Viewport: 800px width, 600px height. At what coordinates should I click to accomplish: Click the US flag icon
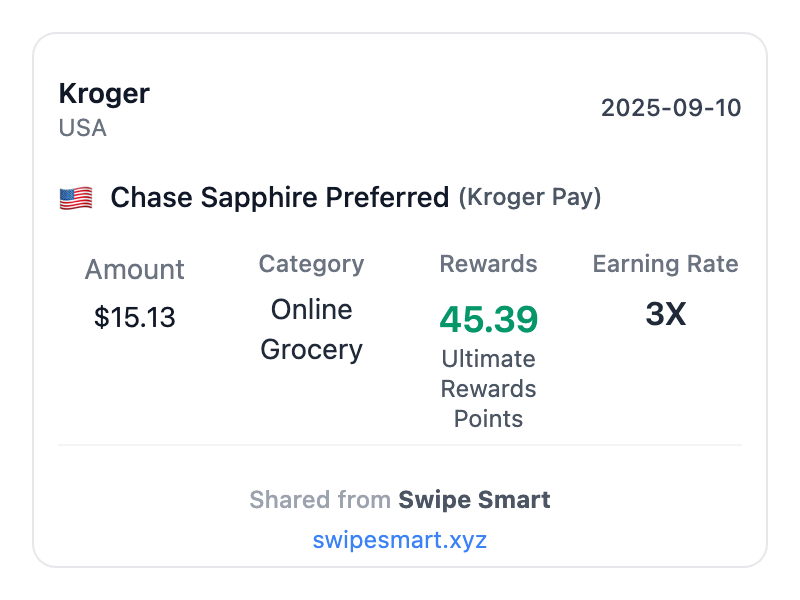76,198
